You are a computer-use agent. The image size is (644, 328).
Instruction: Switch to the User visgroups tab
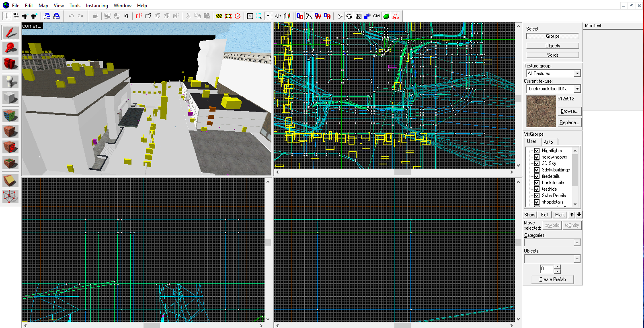531,141
